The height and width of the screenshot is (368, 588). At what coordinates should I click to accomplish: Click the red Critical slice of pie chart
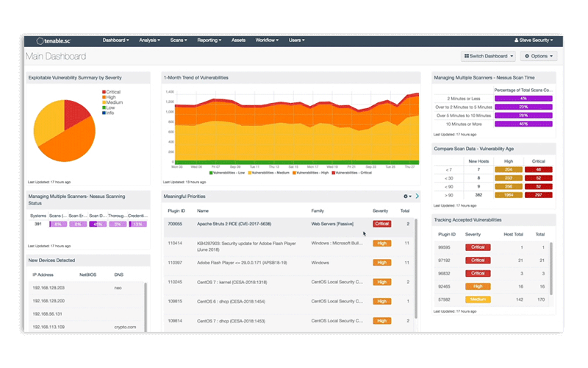point(77,114)
